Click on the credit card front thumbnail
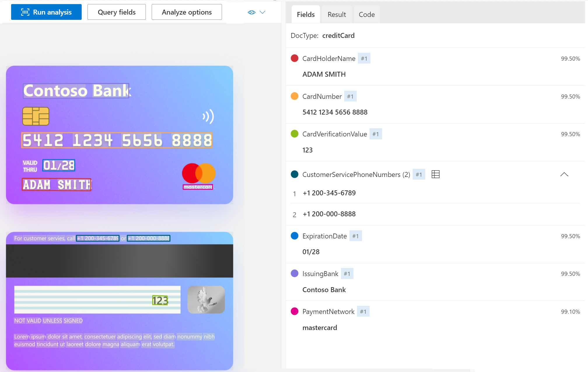588x372 pixels. tap(121, 136)
